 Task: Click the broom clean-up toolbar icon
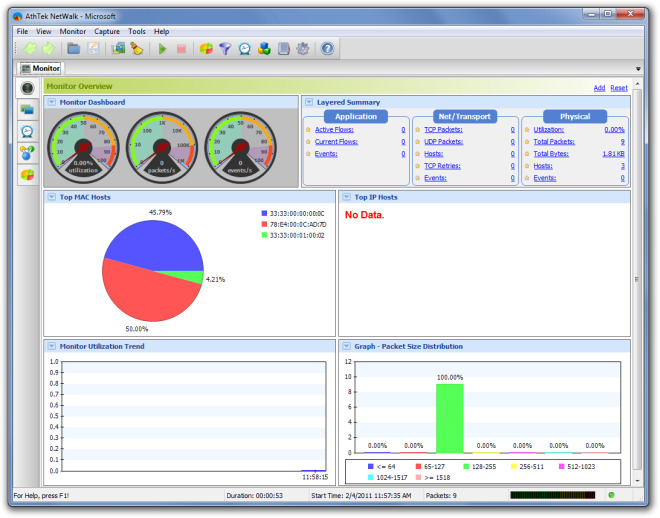[137, 49]
